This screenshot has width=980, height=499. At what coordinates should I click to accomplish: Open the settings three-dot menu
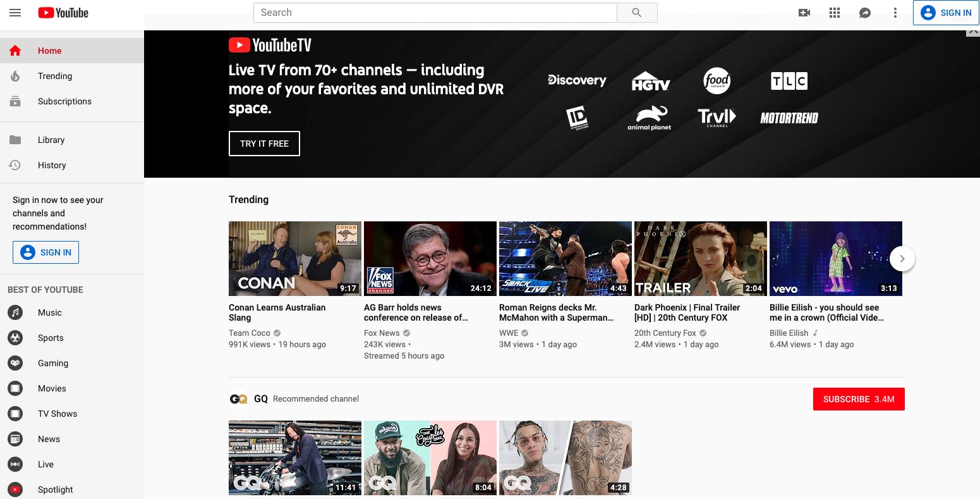pos(895,13)
